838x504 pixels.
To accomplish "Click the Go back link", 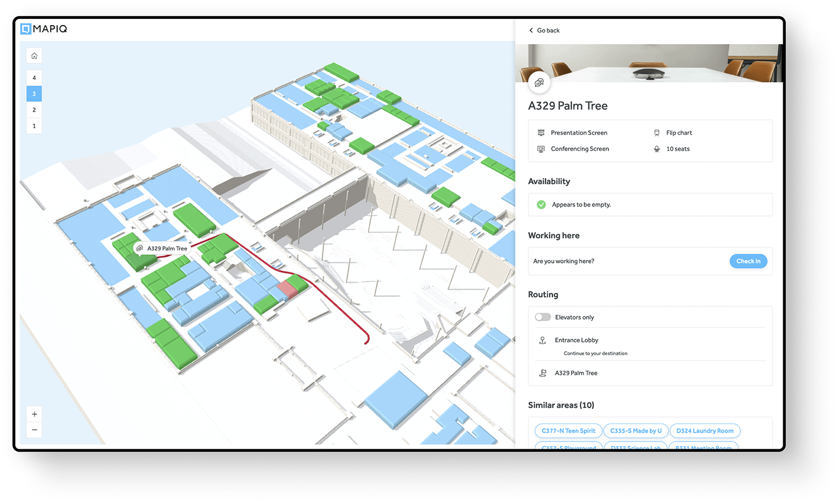I will coord(544,31).
